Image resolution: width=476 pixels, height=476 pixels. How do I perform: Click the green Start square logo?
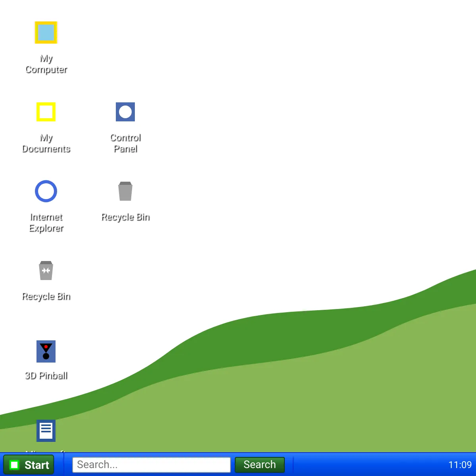(x=15, y=464)
